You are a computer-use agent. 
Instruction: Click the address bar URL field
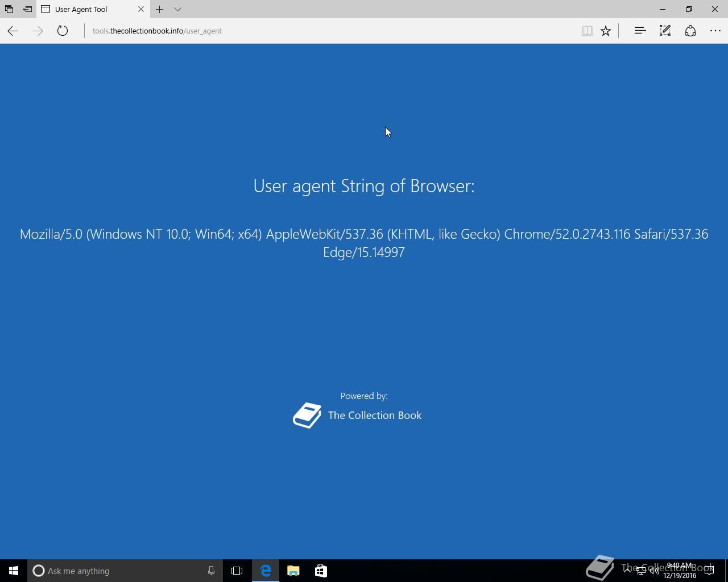[x=330, y=31]
